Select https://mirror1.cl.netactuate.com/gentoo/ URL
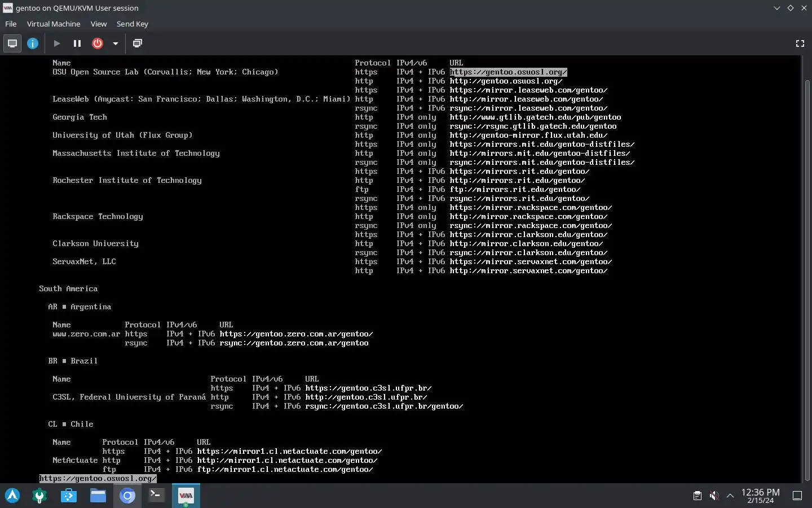Screen dimensions: 812x508 click(289, 452)
